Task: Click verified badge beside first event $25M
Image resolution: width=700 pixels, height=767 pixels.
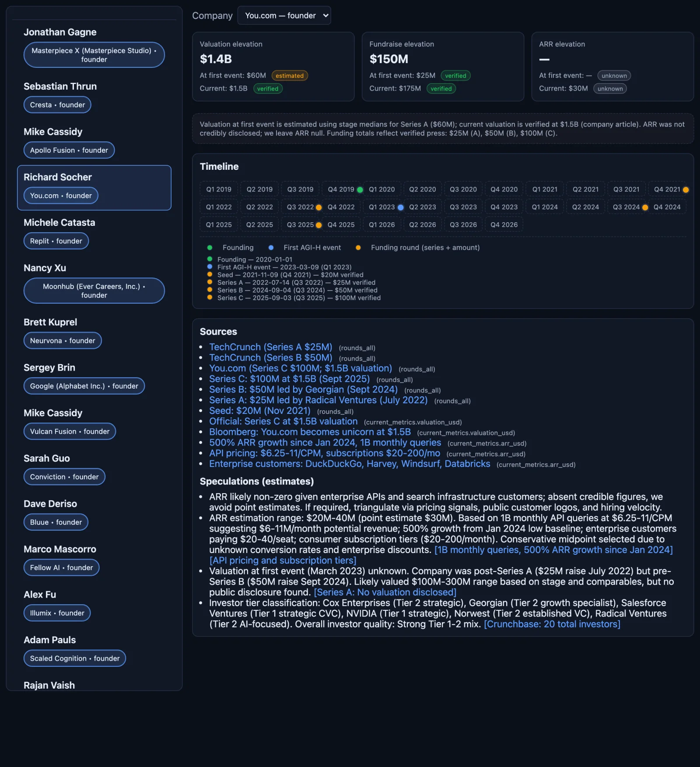Action: (x=455, y=76)
